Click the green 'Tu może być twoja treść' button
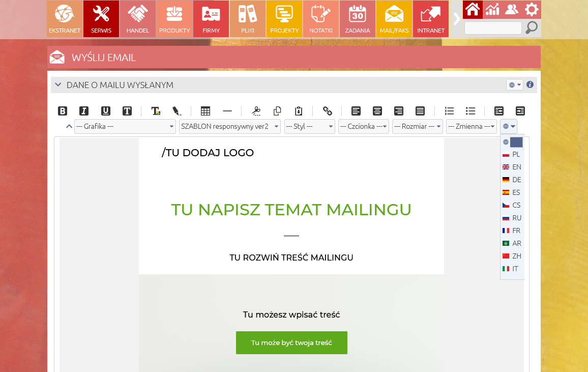The width and height of the screenshot is (588, 372). pyautogui.click(x=291, y=342)
